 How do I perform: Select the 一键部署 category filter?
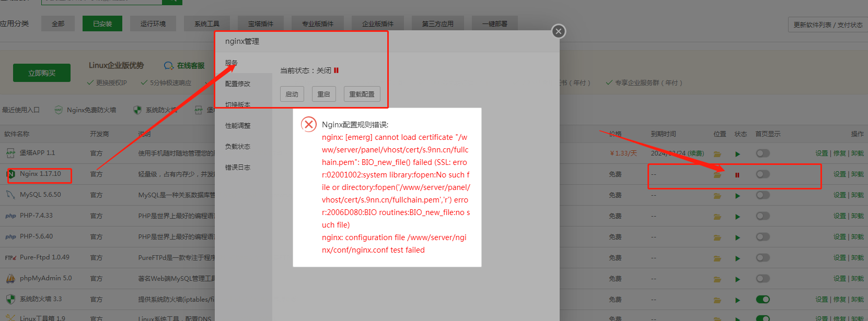point(494,23)
